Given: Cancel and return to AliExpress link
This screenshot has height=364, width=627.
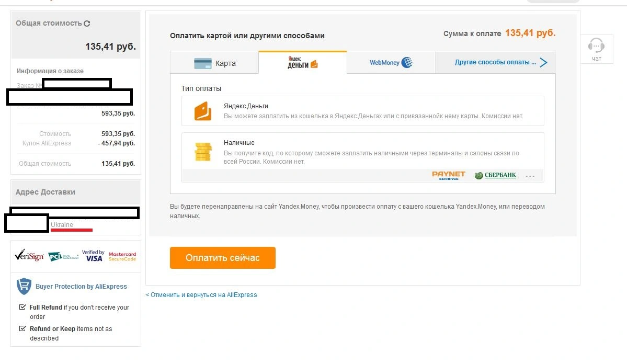Looking at the screenshot, I should [x=201, y=295].
